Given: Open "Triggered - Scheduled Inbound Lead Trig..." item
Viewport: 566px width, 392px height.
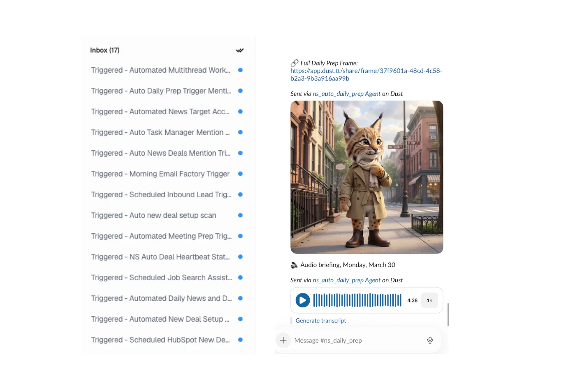Looking at the screenshot, I should (x=161, y=195).
